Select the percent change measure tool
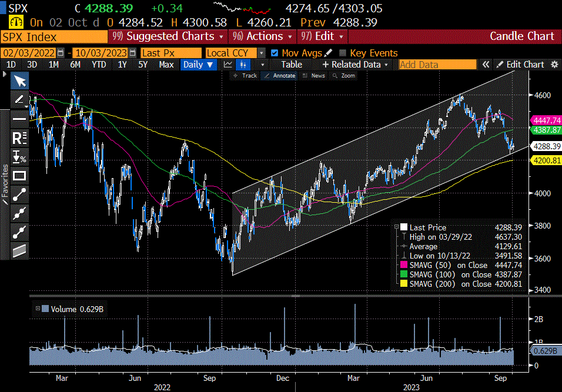 20,157
